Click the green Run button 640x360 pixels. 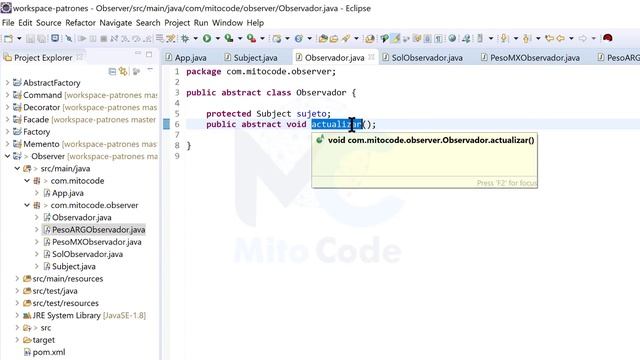tap(207, 38)
